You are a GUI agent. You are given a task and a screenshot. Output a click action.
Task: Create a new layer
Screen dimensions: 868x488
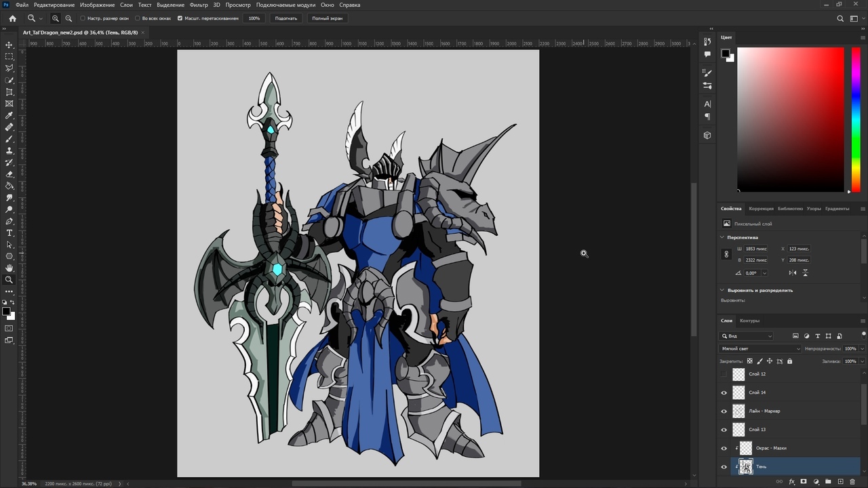point(840,482)
